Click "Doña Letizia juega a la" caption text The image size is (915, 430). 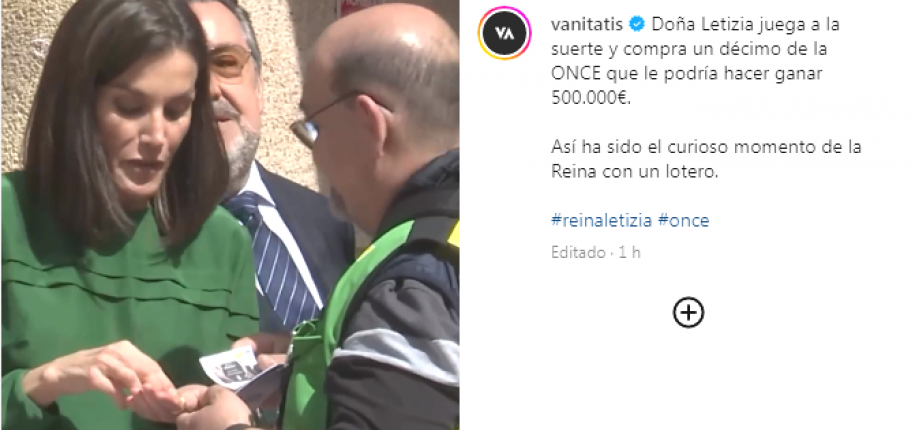[x=745, y=25]
